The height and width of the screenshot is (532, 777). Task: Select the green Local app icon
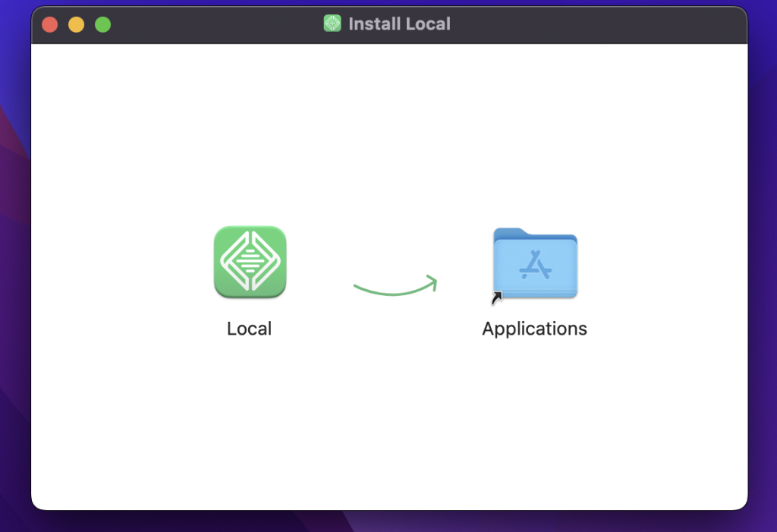250,262
